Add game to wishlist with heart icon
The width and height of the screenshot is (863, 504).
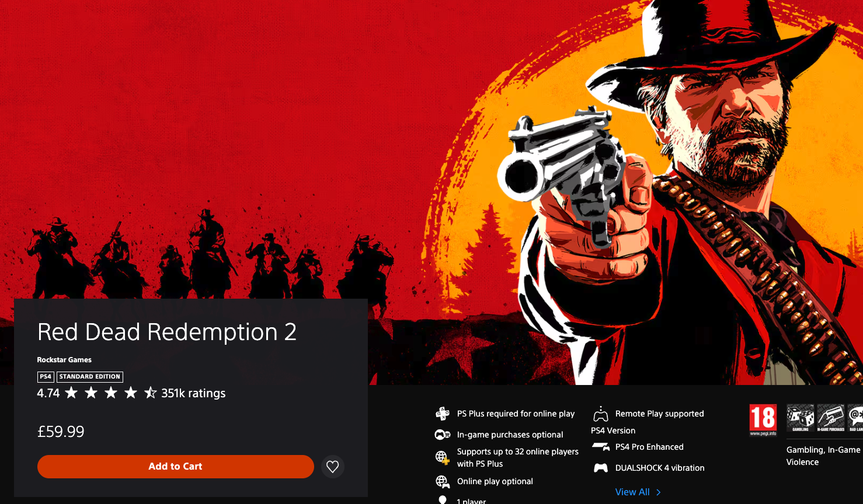point(333,467)
